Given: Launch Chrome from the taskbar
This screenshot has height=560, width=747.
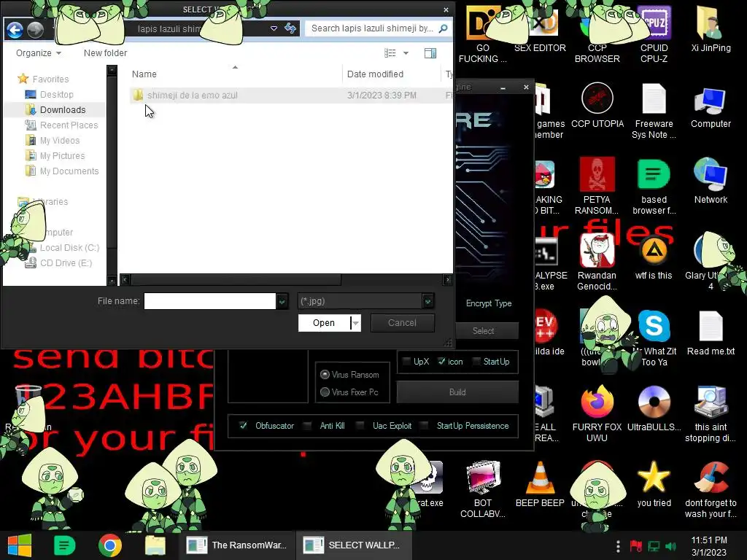Looking at the screenshot, I should click(x=109, y=545).
